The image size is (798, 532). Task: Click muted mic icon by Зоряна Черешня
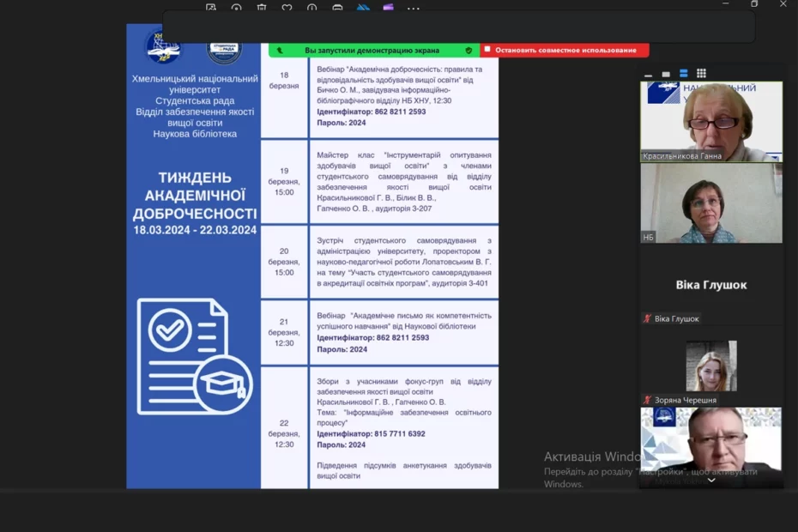pyautogui.click(x=648, y=400)
